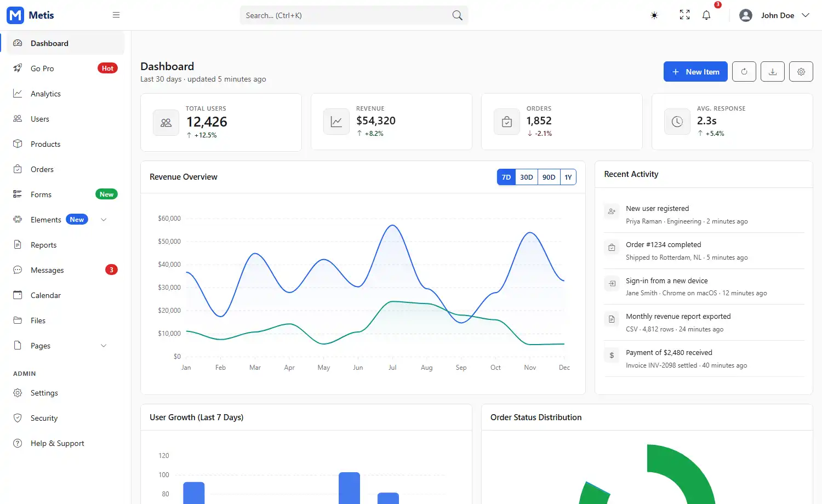
Task: Open Go Pro sidebar item
Action: point(65,68)
